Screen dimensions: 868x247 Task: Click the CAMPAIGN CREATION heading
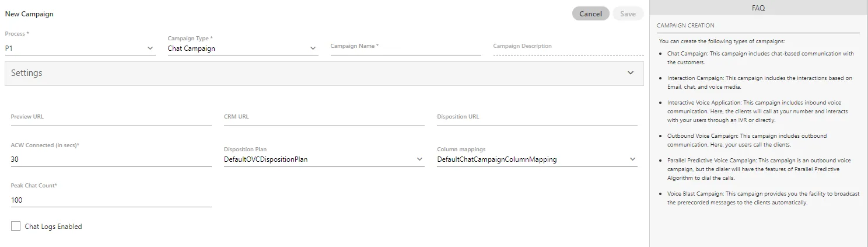pyautogui.click(x=685, y=26)
